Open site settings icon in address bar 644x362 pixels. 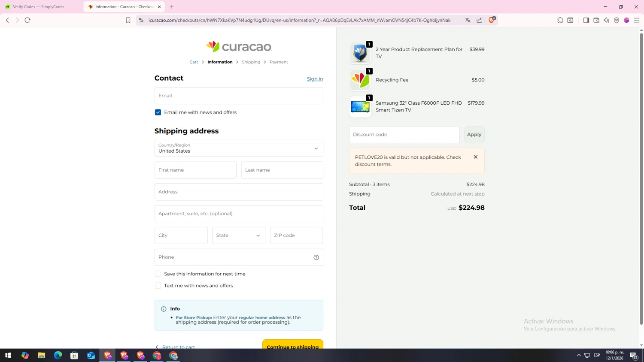(141, 20)
